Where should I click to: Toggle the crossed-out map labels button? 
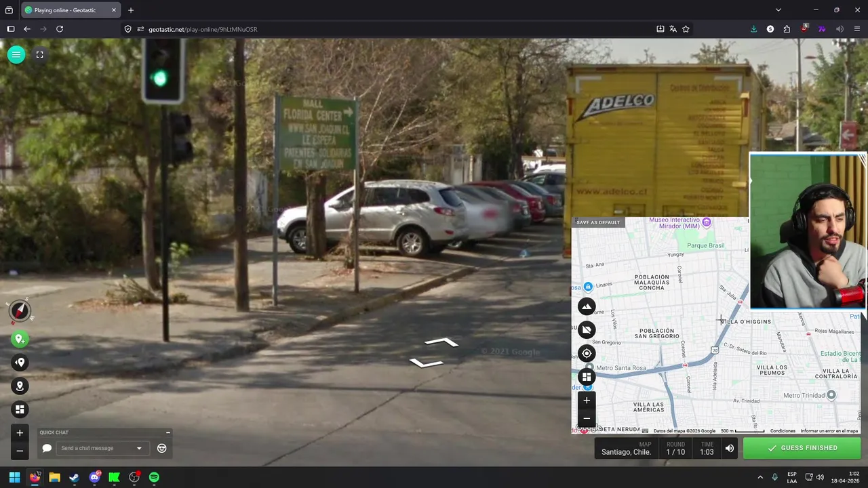point(587,330)
